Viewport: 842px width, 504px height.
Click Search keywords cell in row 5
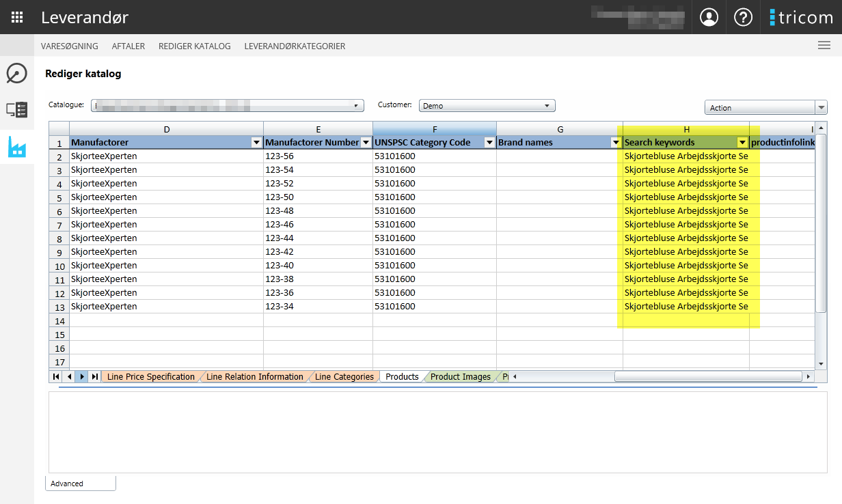pos(686,197)
